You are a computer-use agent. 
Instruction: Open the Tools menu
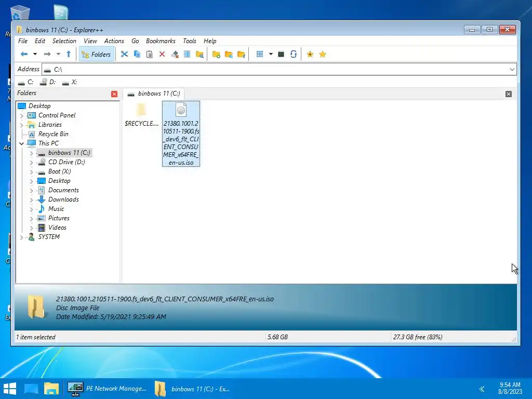pyautogui.click(x=189, y=41)
